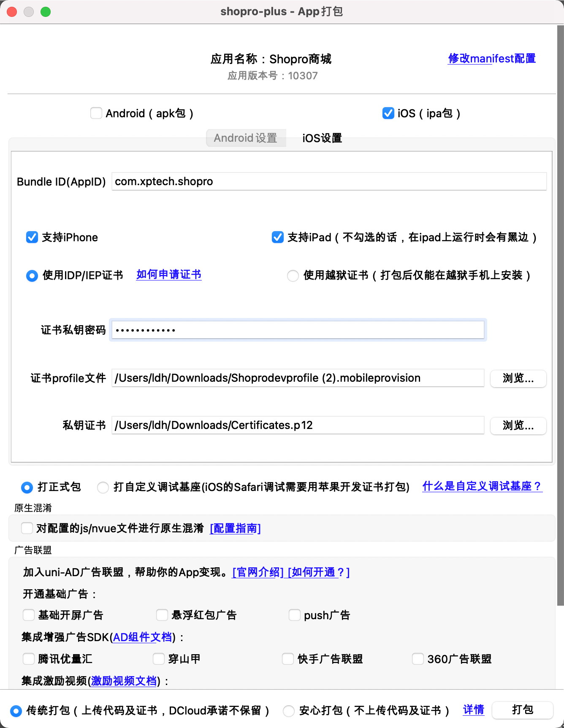Image resolution: width=564 pixels, height=728 pixels.
Task: Open 什么是自定义调试基座？ link
Action: pyautogui.click(x=482, y=486)
